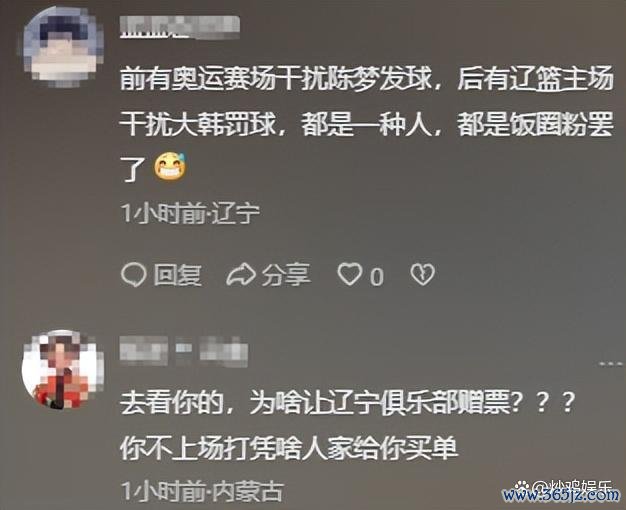The width and height of the screenshot is (626, 510).
Task: Click the like count number 0
Action: point(376,277)
